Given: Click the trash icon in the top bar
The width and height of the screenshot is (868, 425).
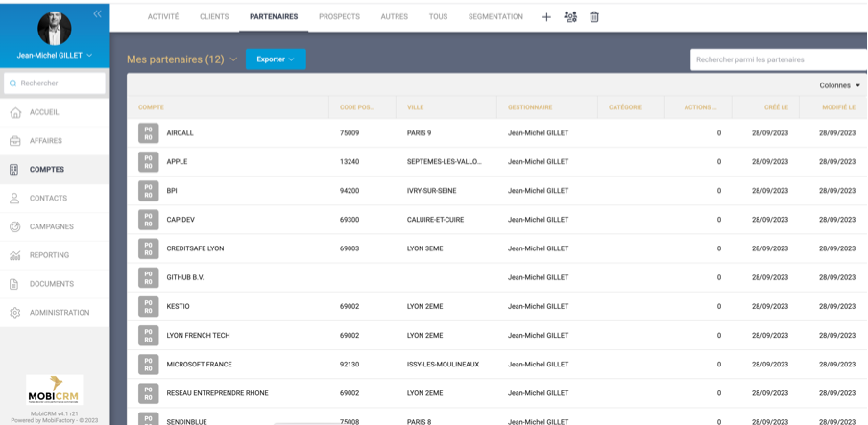Looking at the screenshot, I should pyautogui.click(x=594, y=17).
